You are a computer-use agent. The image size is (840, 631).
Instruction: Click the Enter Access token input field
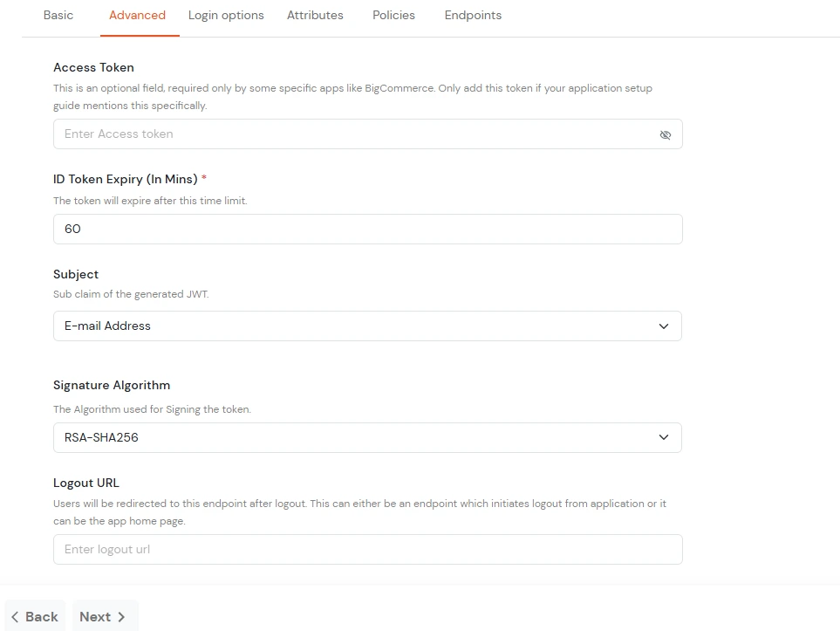tap(349, 134)
